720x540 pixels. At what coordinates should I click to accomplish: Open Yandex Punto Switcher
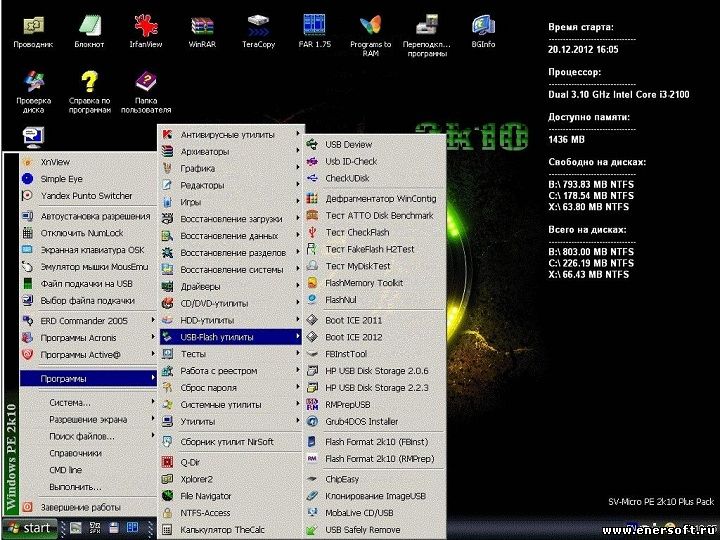click(89, 196)
